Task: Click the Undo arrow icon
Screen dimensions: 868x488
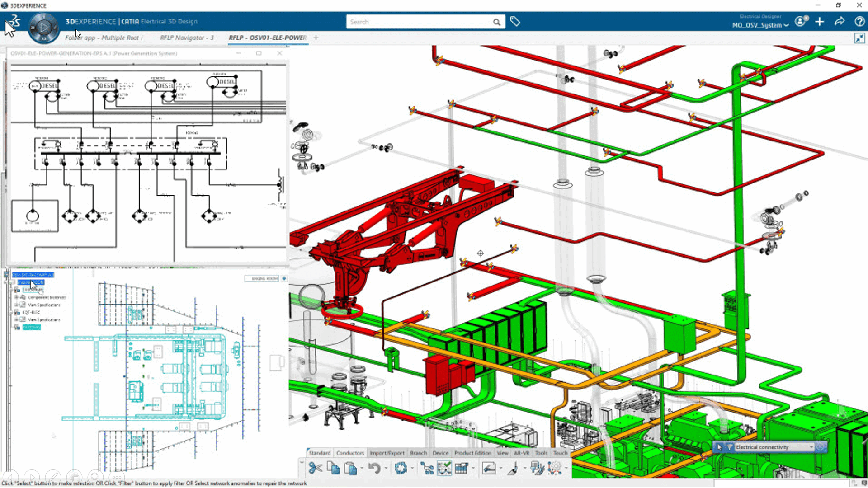Action: click(x=374, y=468)
